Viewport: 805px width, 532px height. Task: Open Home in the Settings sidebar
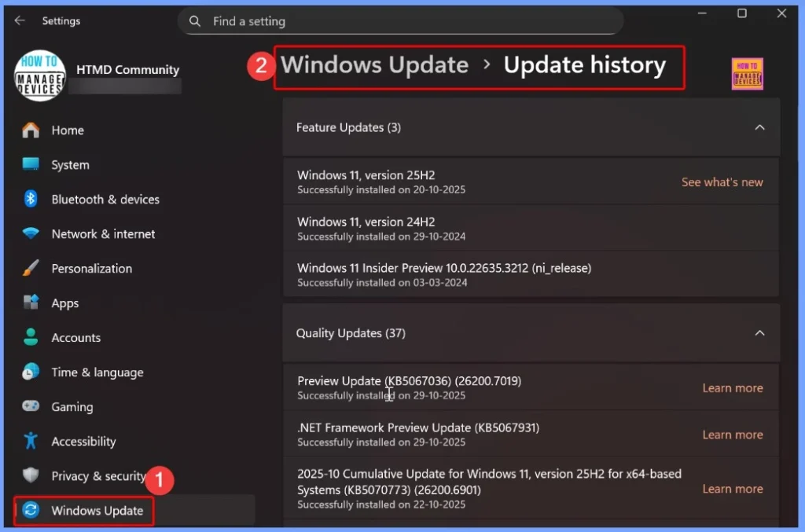click(x=68, y=130)
